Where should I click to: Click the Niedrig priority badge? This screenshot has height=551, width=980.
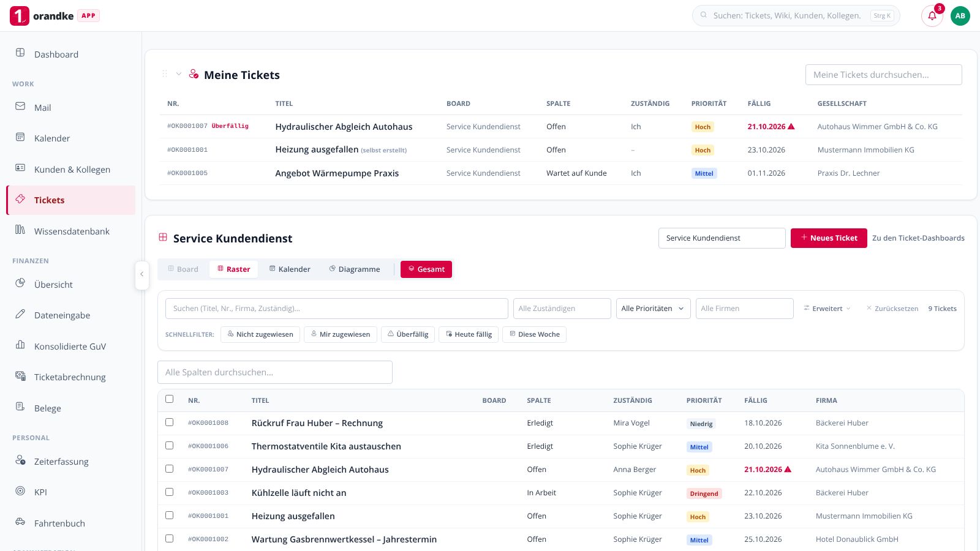click(x=701, y=424)
